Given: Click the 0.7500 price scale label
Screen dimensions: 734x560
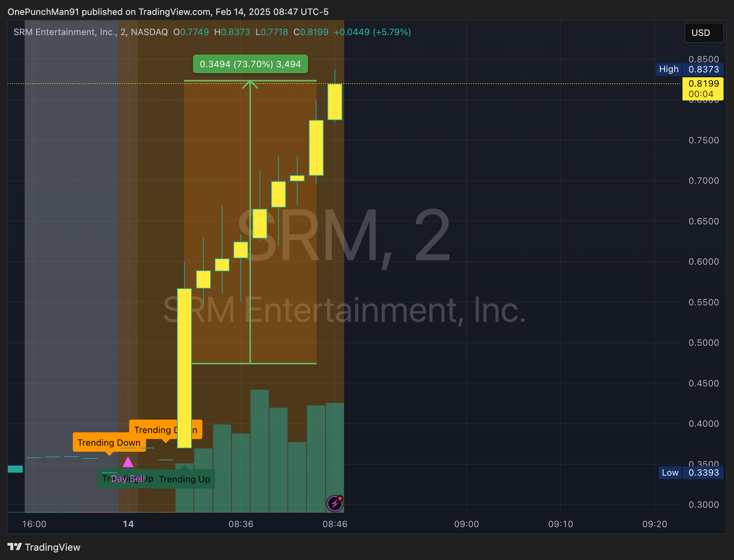Looking at the screenshot, I should pos(704,140).
